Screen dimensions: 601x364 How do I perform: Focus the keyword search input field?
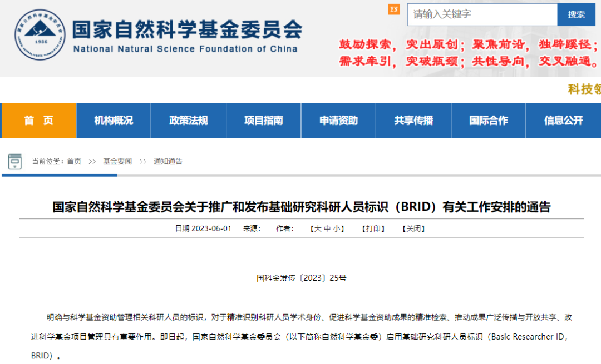pos(482,14)
